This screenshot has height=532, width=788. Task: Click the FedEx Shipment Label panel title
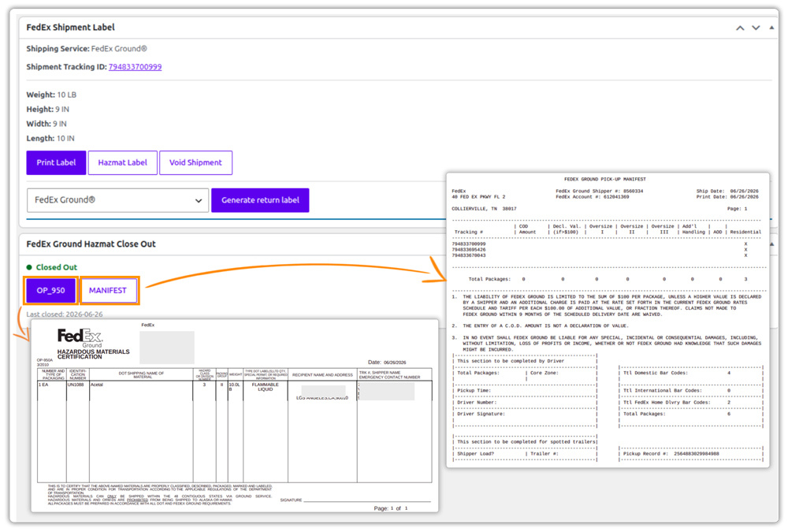pyautogui.click(x=70, y=28)
